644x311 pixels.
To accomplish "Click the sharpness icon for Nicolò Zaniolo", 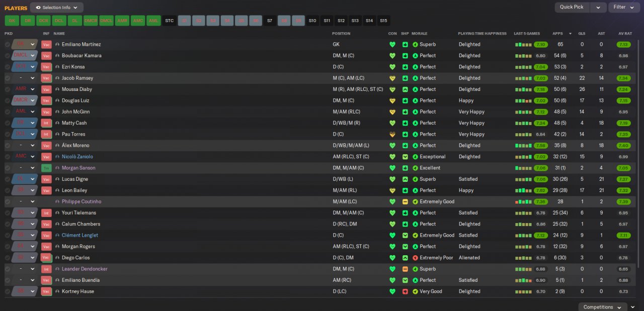I will coord(405,157).
